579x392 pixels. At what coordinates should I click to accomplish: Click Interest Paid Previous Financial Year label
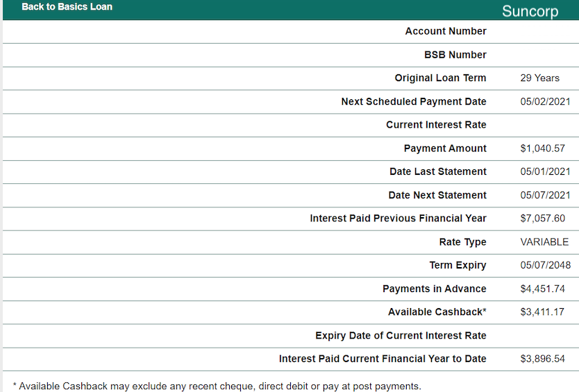pyautogui.click(x=398, y=218)
